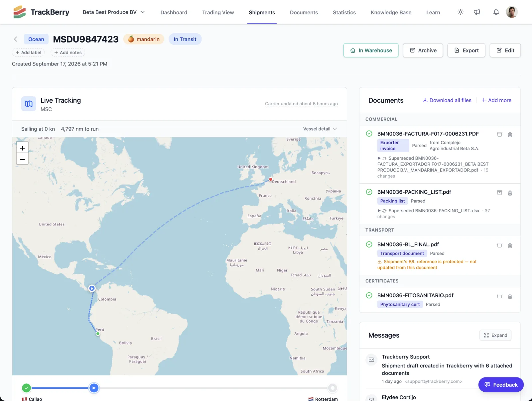Expand the Vessel detail dropdown

[320, 129]
